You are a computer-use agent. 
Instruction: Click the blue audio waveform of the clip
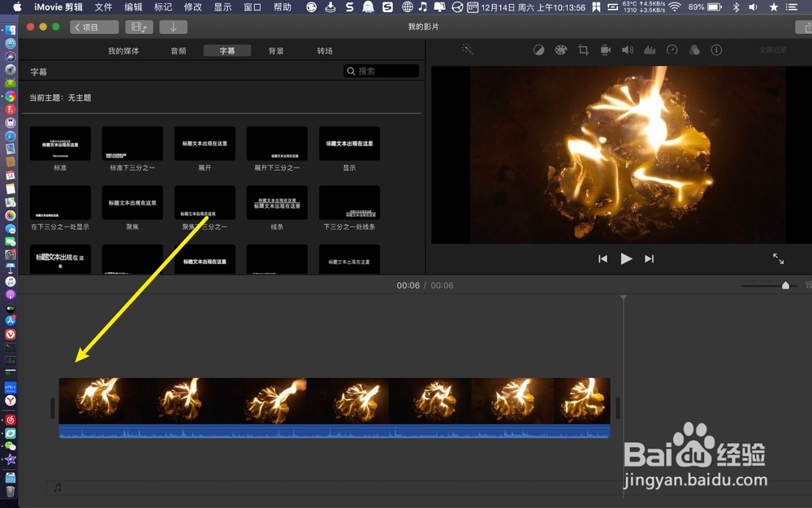click(335, 432)
